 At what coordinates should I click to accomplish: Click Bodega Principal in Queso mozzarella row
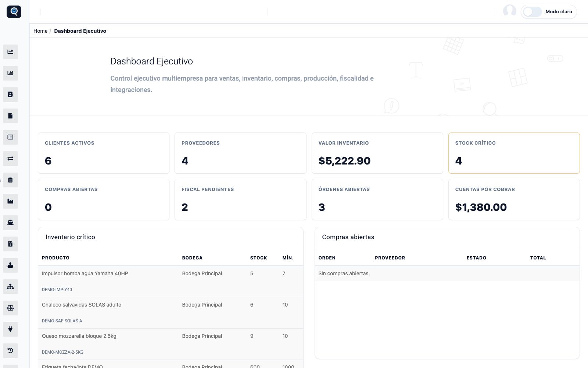202,336
